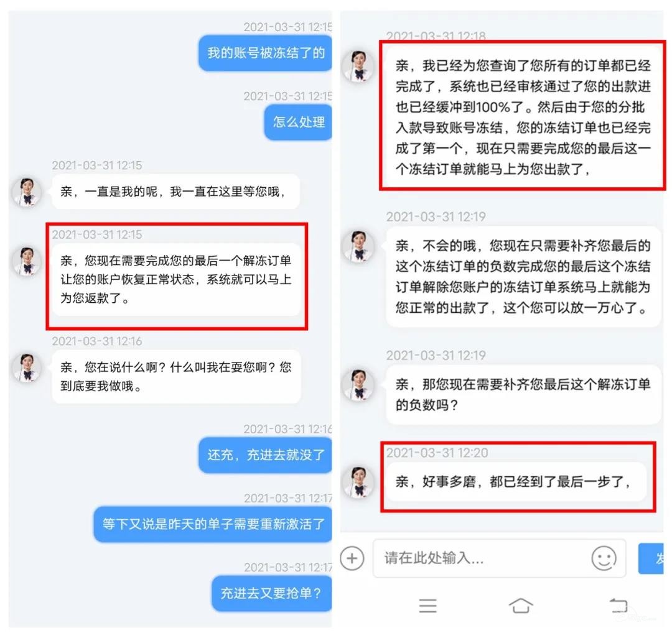This screenshot has height=638, width=672.
Task: Tap the Android home navigation icon
Action: click(521, 606)
